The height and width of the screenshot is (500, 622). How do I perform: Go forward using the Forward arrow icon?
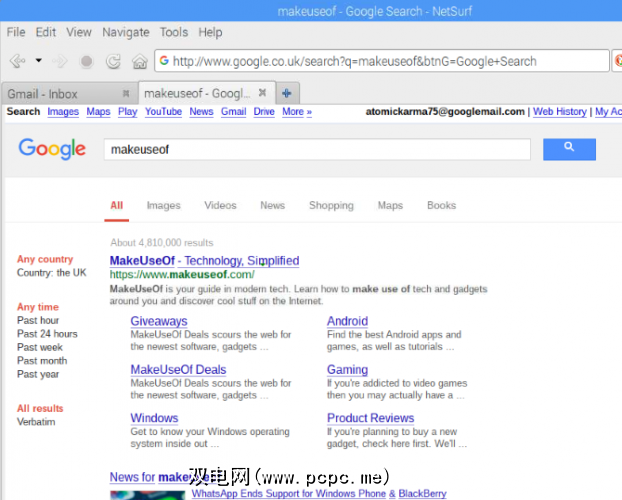coord(60,61)
